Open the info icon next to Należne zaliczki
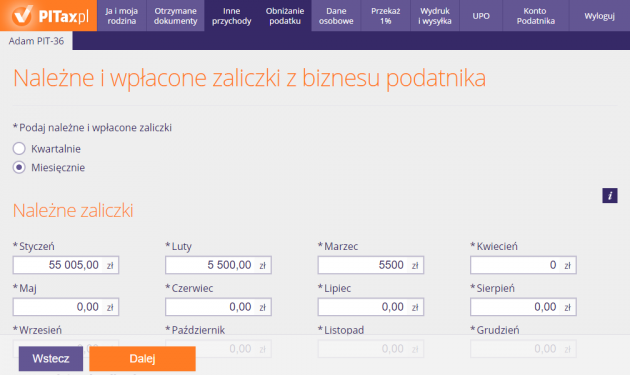 click(610, 196)
